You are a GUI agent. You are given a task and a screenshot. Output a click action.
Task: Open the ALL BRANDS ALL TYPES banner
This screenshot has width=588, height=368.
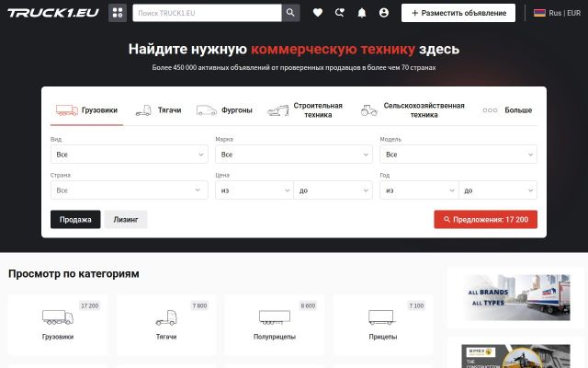pyautogui.click(x=516, y=297)
